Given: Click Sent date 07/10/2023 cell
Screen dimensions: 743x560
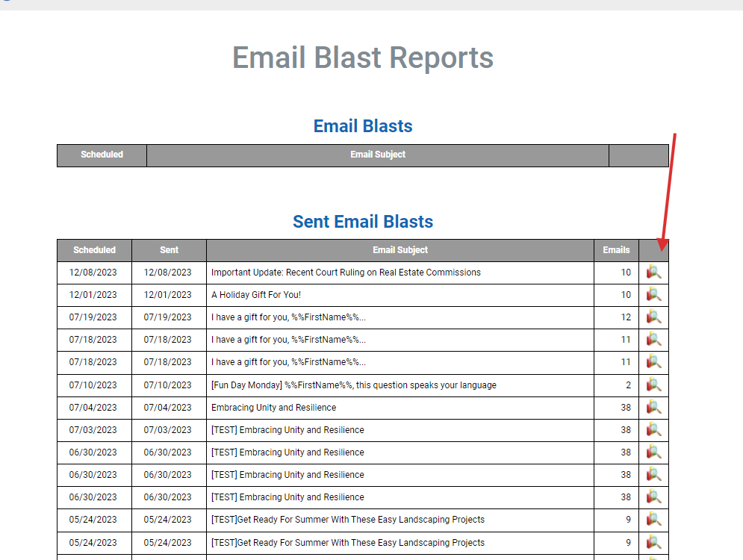Looking at the screenshot, I should click(x=168, y=385).
